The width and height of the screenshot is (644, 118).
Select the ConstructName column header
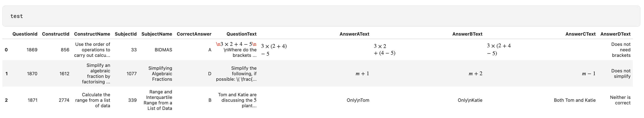click(x=92, y=34)
